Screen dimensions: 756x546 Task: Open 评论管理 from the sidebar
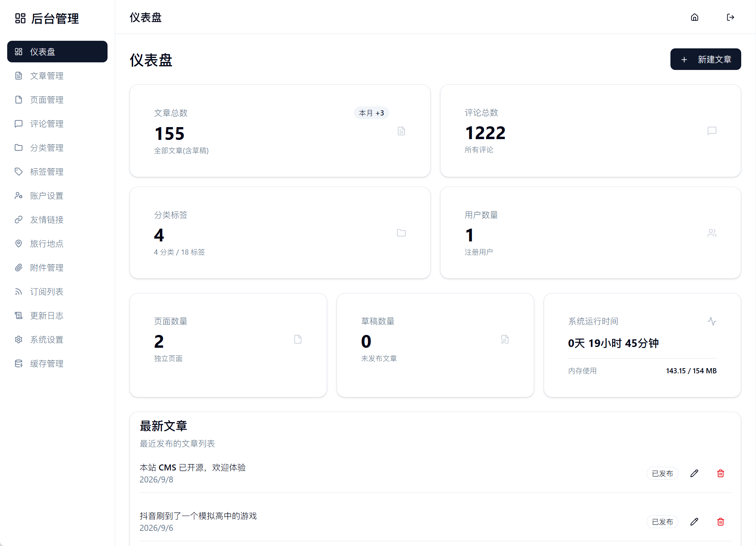tap(57, 124)
